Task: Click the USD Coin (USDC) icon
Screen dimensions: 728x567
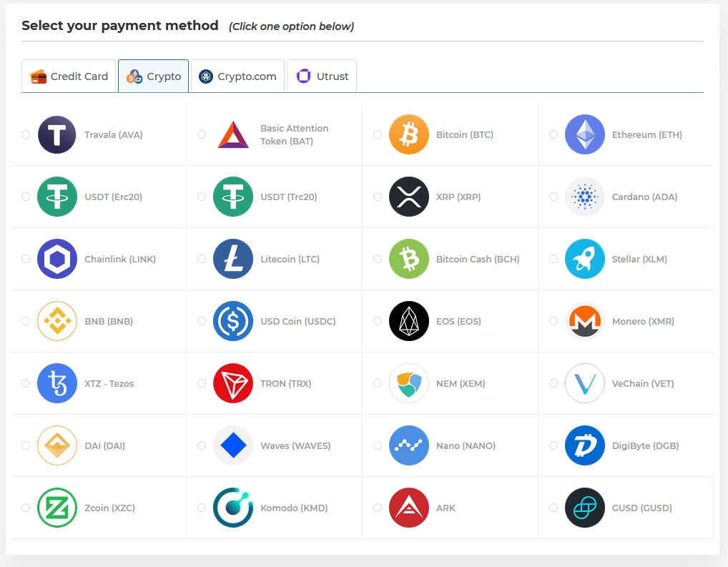Action: click(233, 321)
